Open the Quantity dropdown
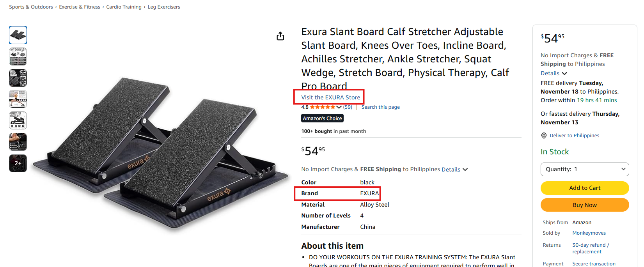 pyautogui.click(x=584, y=169)
